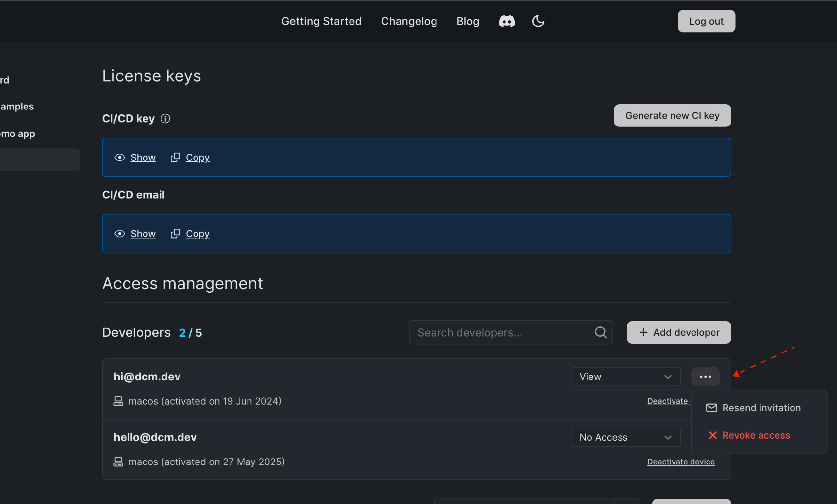
Task: Click the laptop icon for the hello@dcm.dev device
Action: 118,462
